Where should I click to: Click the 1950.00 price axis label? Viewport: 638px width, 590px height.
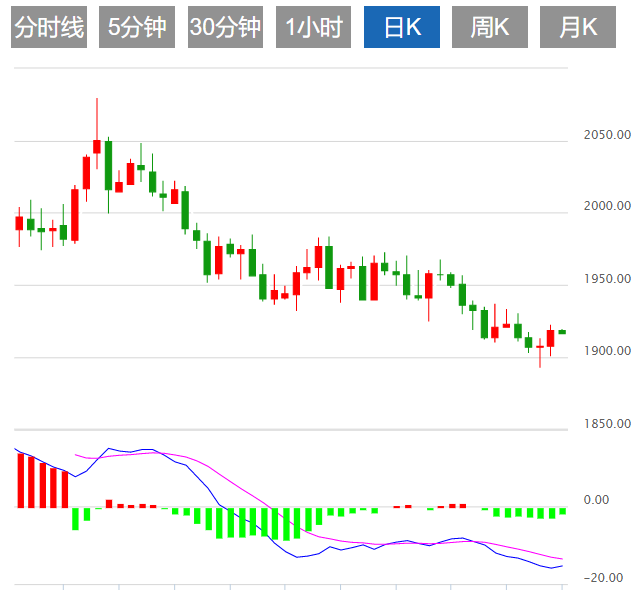(607, 279)
